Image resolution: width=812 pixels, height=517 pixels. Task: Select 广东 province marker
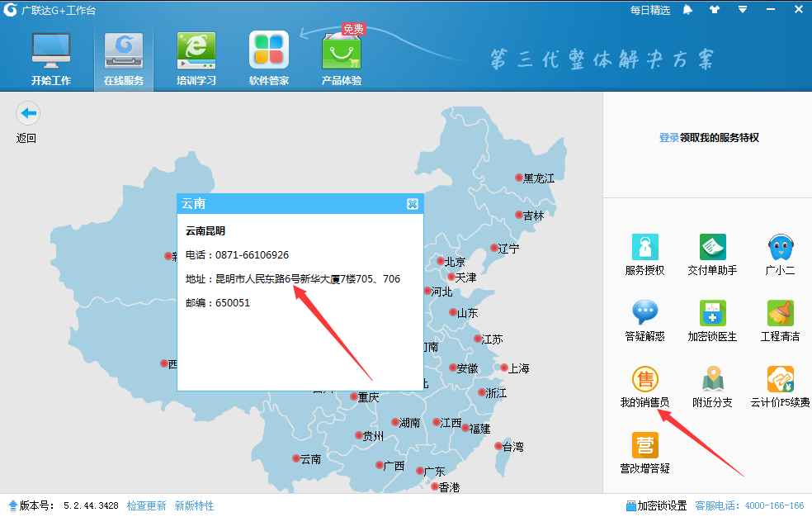(431, 472)
